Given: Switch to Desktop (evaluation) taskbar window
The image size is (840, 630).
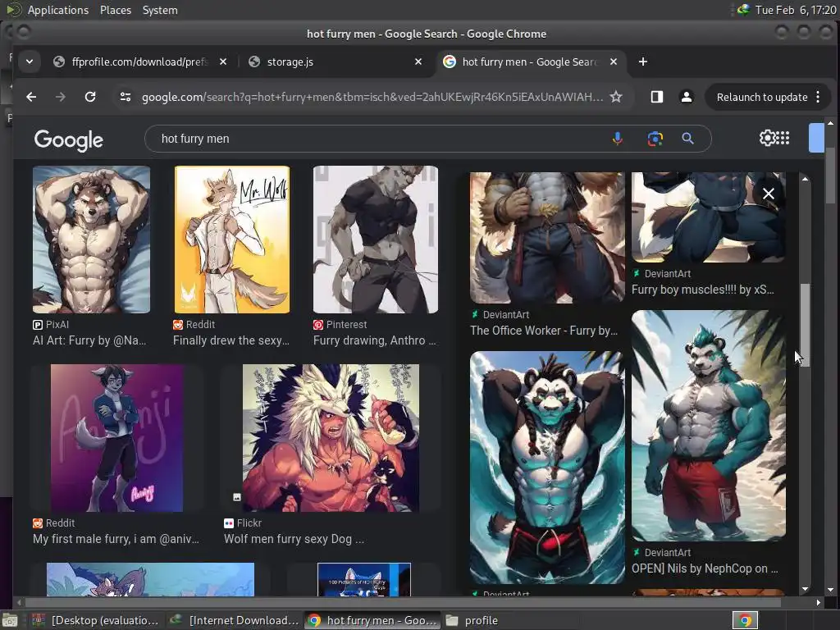Looking at the screenshot, I should pos(97,620).
